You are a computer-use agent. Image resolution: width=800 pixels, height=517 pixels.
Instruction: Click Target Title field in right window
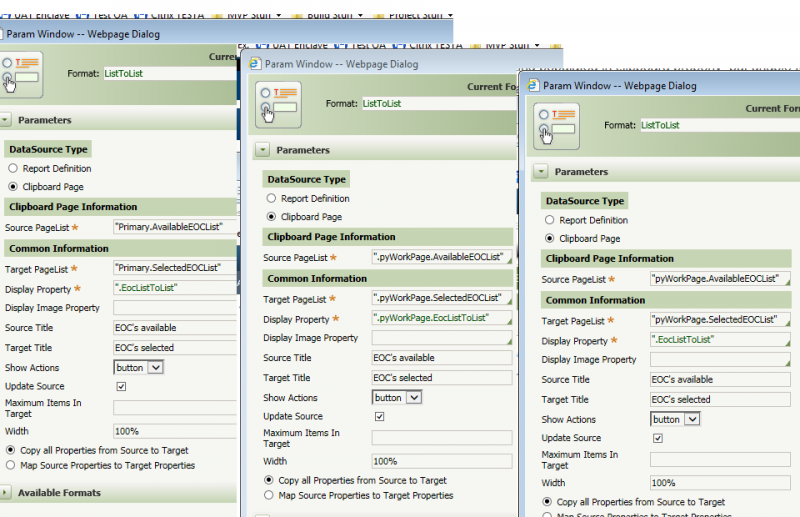click(x=720, y=399)
